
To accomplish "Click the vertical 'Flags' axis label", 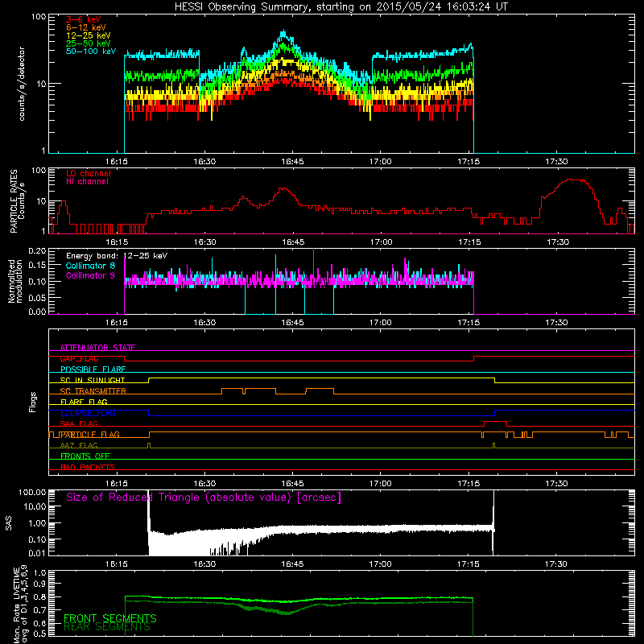I will [33, 402].
